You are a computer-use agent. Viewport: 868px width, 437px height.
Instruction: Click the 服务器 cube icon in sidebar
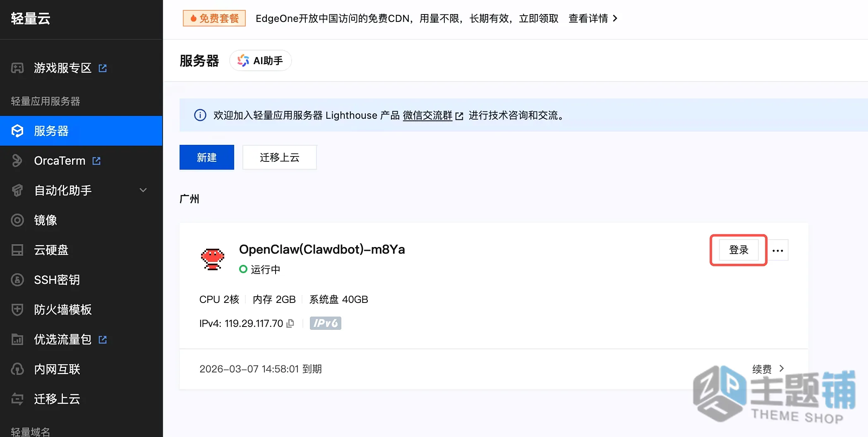tap(17, 131)
